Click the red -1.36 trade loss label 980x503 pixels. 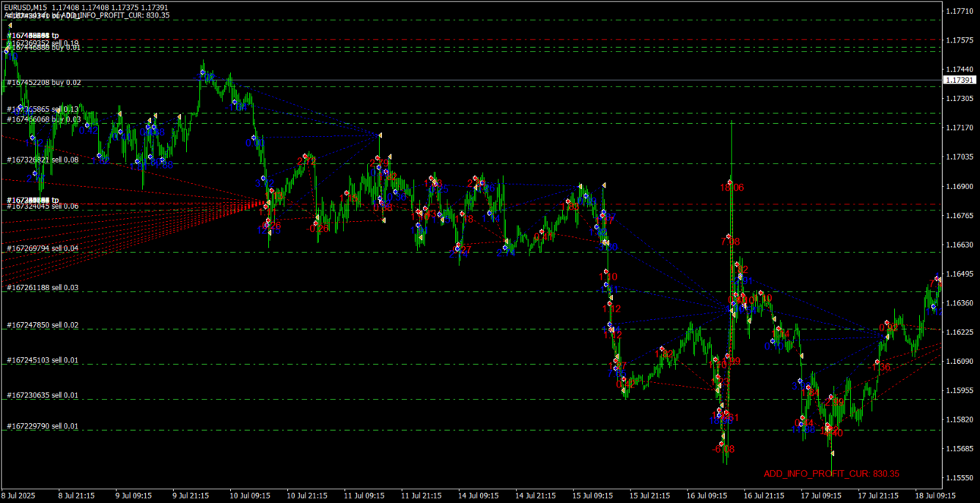[x=880, y=366]
